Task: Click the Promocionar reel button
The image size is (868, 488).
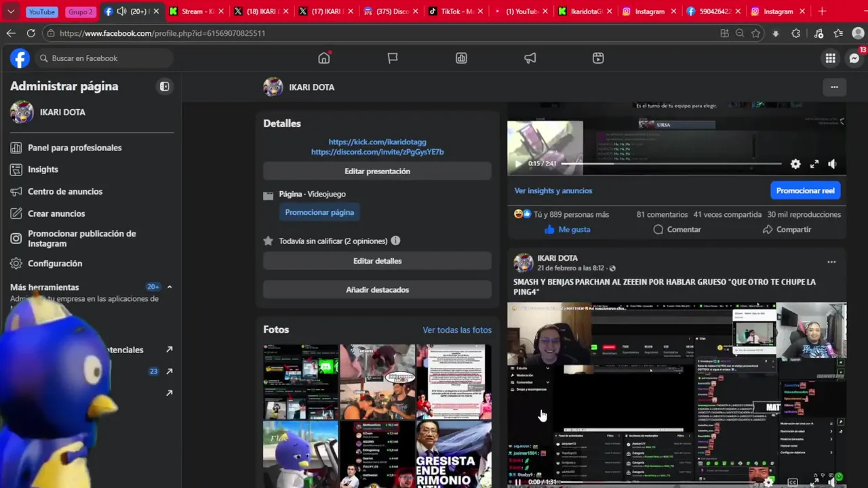Action: click(805, 190)
